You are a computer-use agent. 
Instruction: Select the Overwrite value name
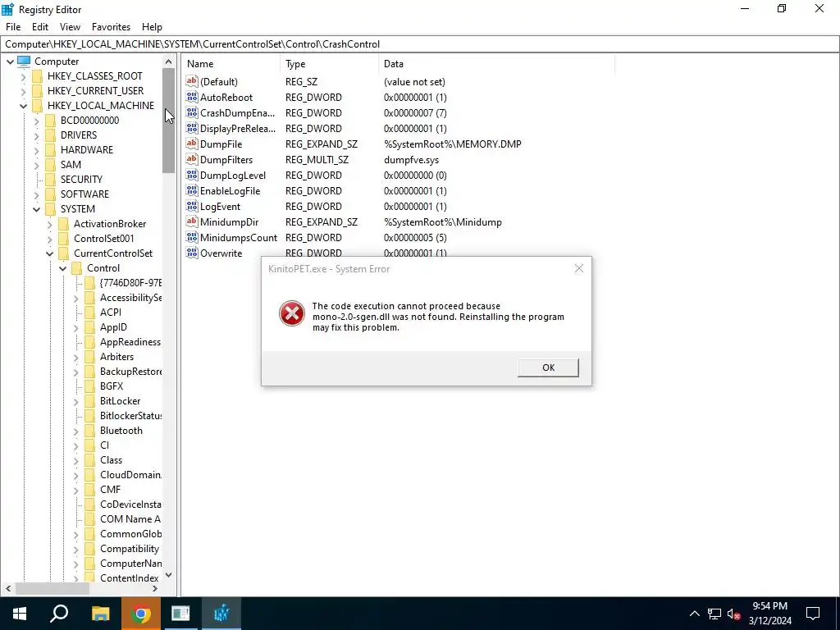[x=221, y=253]
